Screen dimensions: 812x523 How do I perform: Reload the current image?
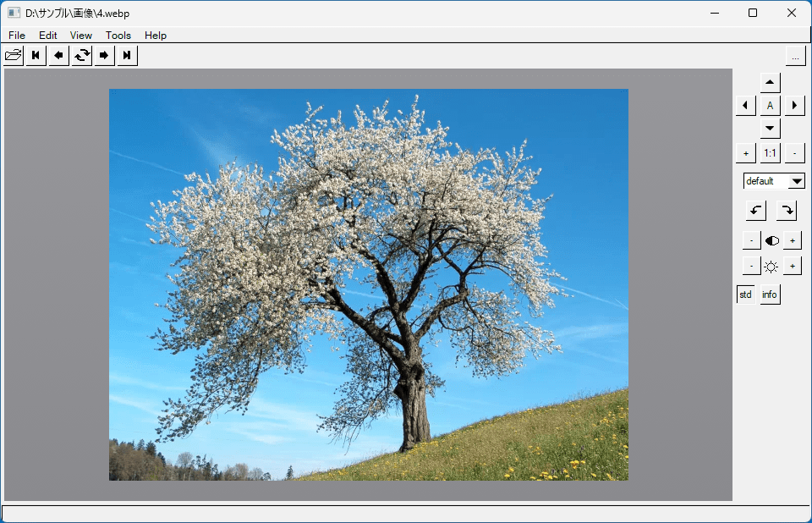pos(81,55)
